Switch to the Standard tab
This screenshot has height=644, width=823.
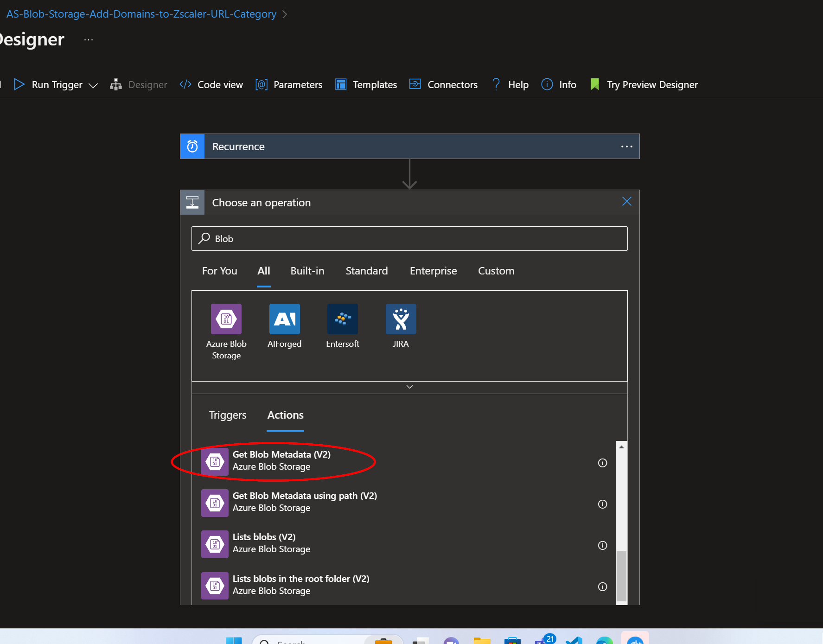point(367,271)
